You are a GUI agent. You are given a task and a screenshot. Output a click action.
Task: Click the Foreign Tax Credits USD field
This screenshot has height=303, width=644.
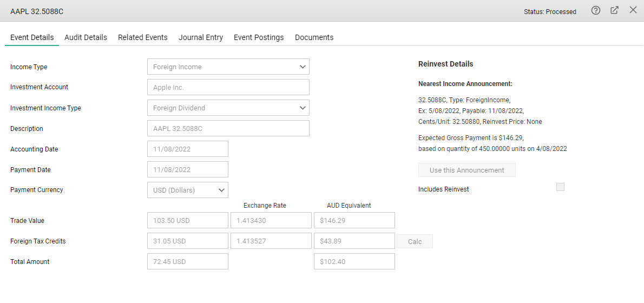point(188,241)
